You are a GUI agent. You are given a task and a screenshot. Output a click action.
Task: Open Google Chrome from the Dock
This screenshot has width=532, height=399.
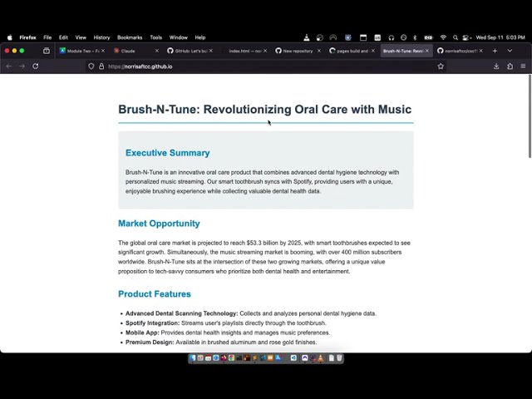click(x=231, y=358)
